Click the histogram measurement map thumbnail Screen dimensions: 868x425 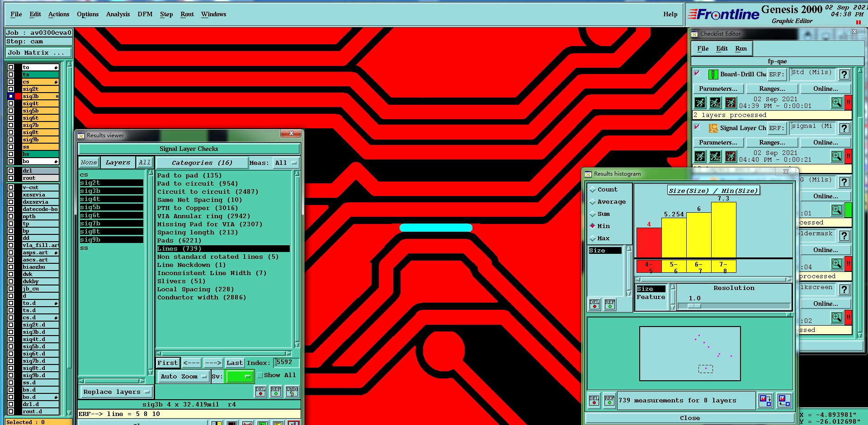pos(690,354)
